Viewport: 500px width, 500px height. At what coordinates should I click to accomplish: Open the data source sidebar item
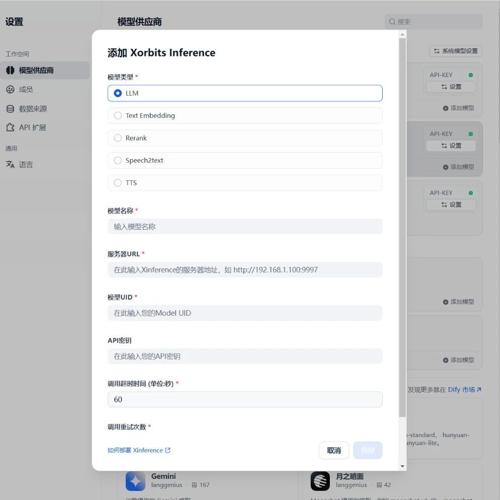(x=45, y=109)
